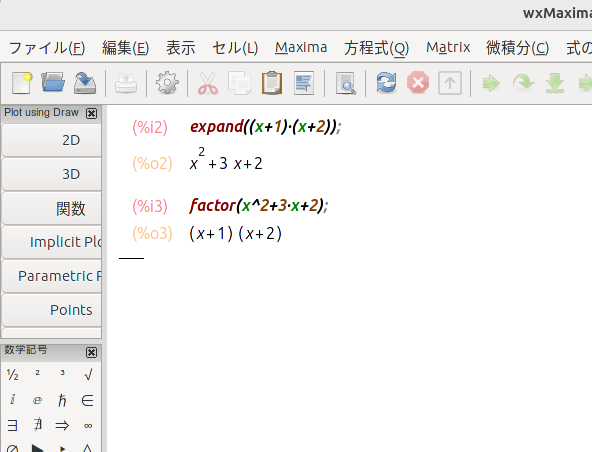Click the Find magnifier toolbar icon
Viewport: 592px width, 452px height.
345,83
